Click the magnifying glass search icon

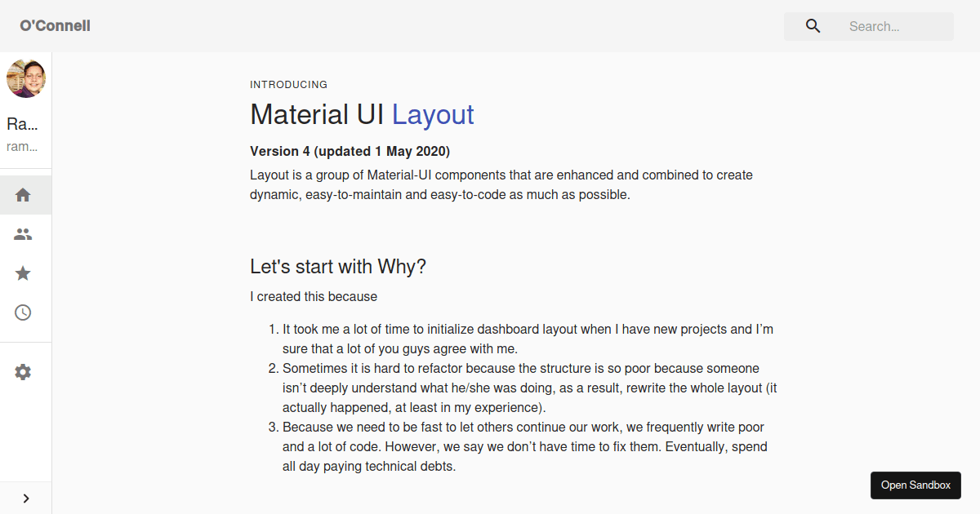813,26
